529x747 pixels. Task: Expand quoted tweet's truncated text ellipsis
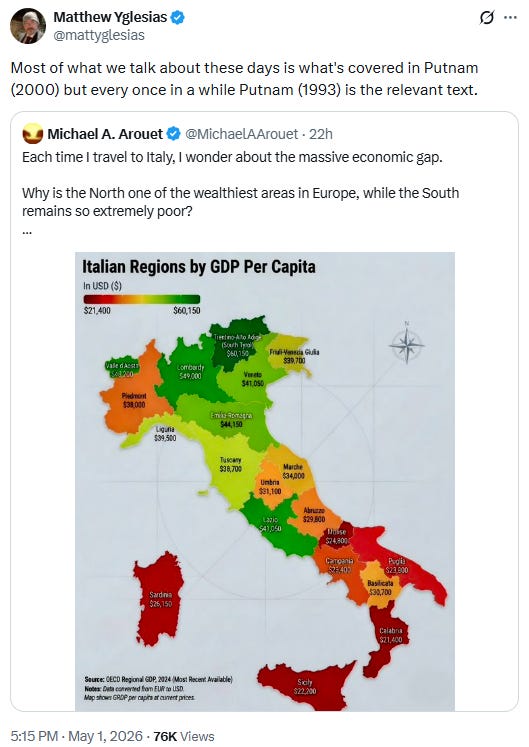[x=27, y=232]
